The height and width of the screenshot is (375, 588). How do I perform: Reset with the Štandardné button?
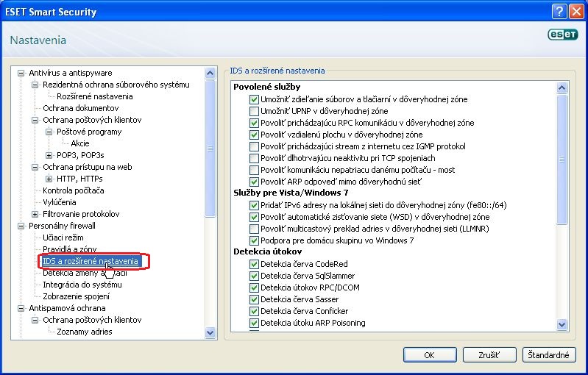549,355
